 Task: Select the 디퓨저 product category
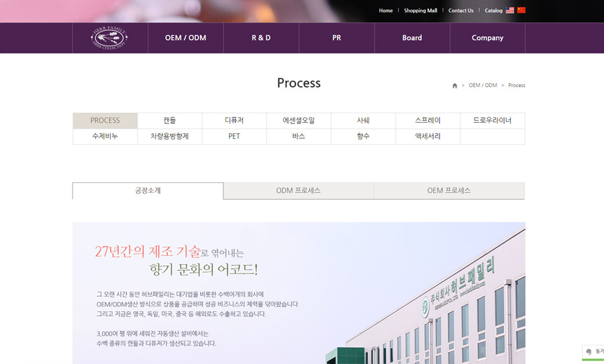234,121
